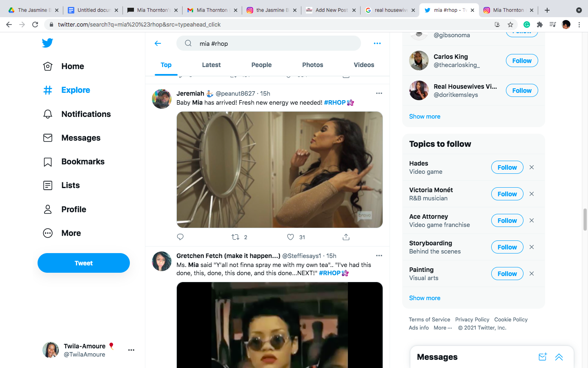Open Notifications from the sidebar
The width and height of the screenshot is (588, 368).
(77, 114)
